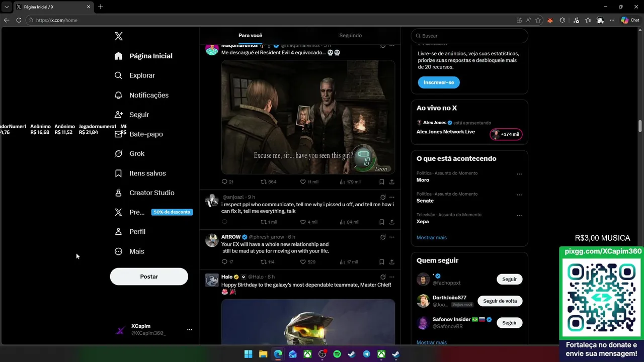Open Edge read aloud icon
The image size is (644, 362).
tap(529, 20)
